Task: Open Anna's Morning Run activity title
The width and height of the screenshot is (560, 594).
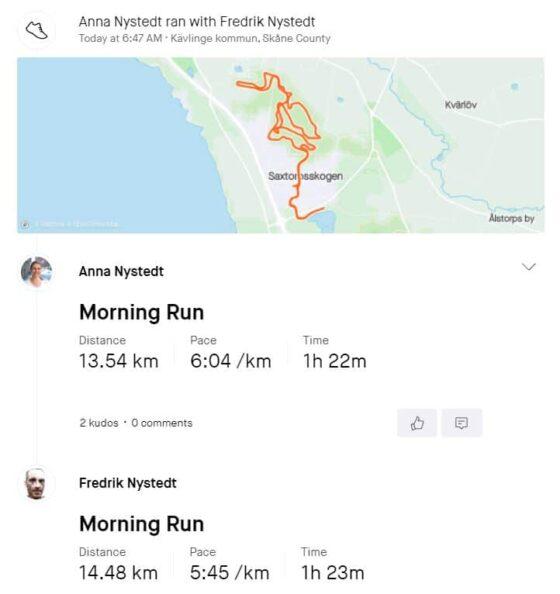Action: click(142, 313)
